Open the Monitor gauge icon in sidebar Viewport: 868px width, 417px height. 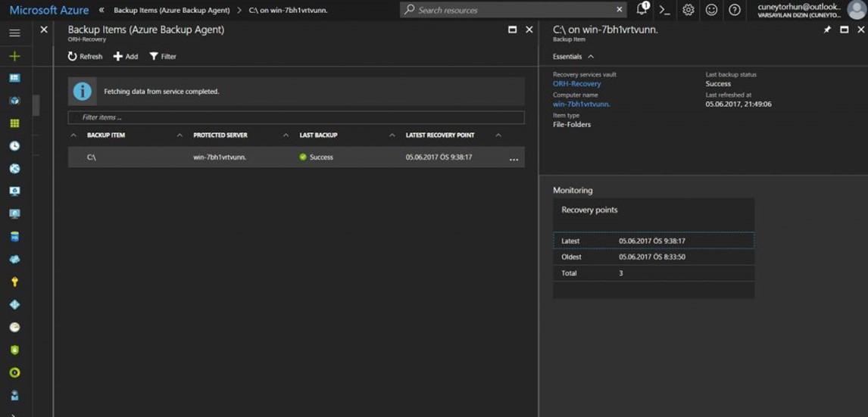[15, 328]
